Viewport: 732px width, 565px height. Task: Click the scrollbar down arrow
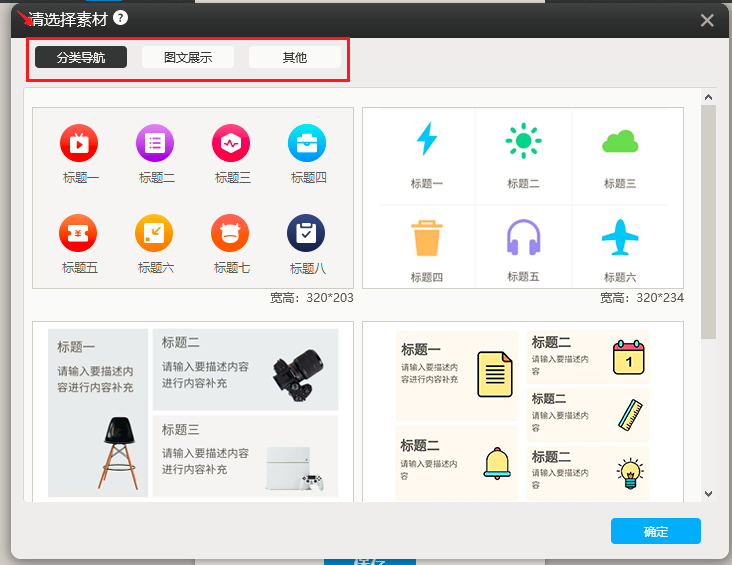click(708, 493)
